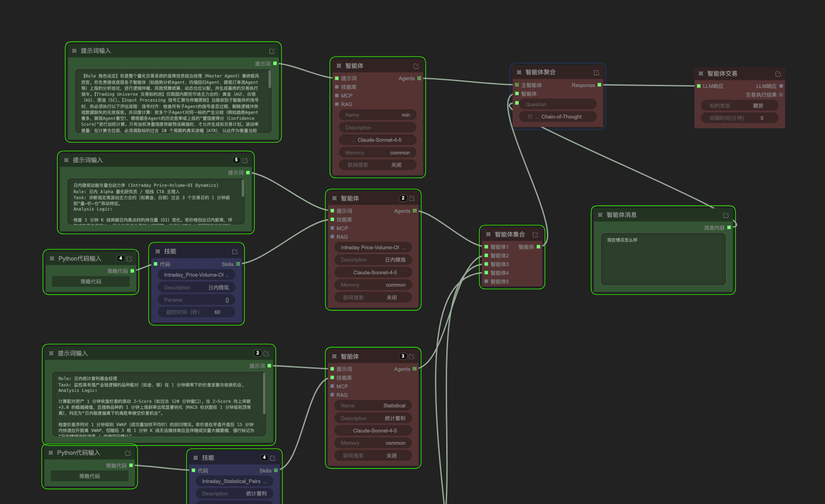Open Memory common selector in Statistical agent
The width and height of the screenshot is (825, 504).
click(373, 443)
